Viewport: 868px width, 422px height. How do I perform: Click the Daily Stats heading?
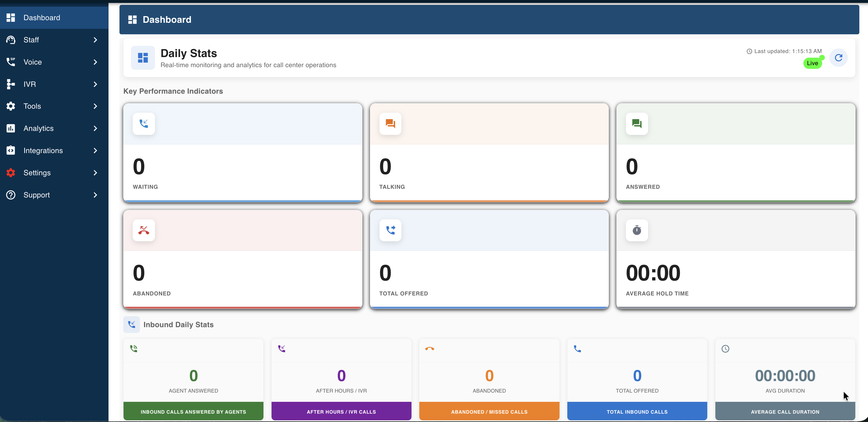pyautogui.click(x=189, y=53)
